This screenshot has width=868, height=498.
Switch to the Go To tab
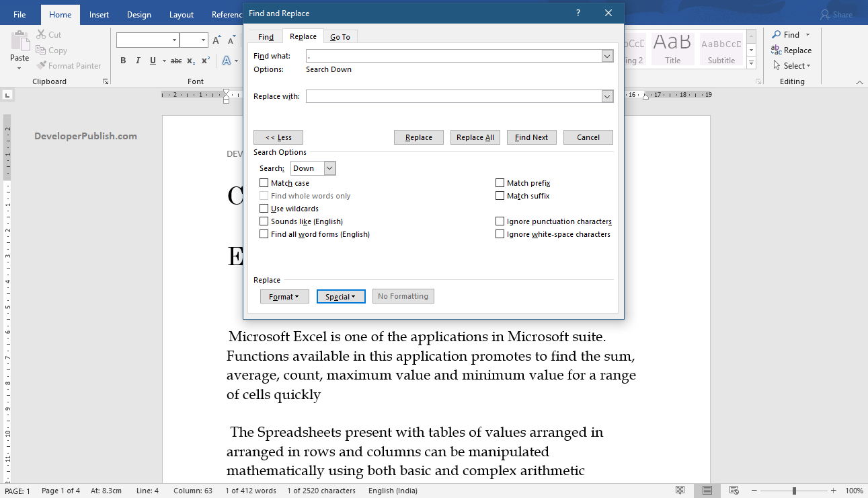click(x=340, y=36)
